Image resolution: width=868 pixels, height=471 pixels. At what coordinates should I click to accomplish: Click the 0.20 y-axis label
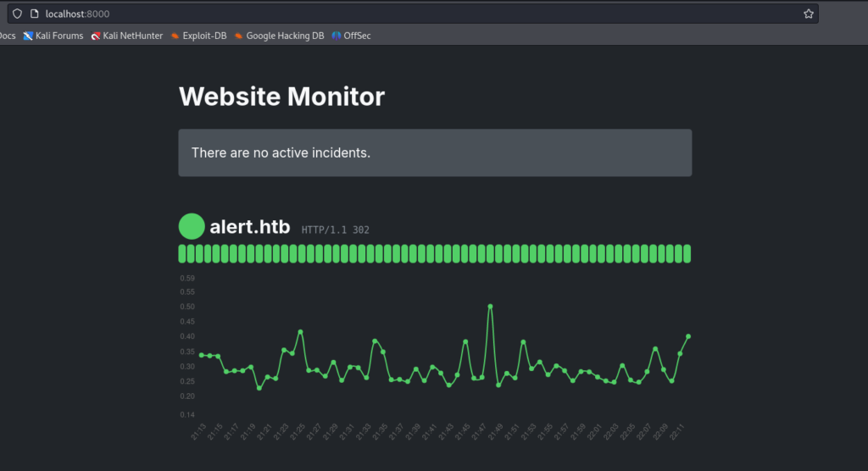[x=187, y=396]
